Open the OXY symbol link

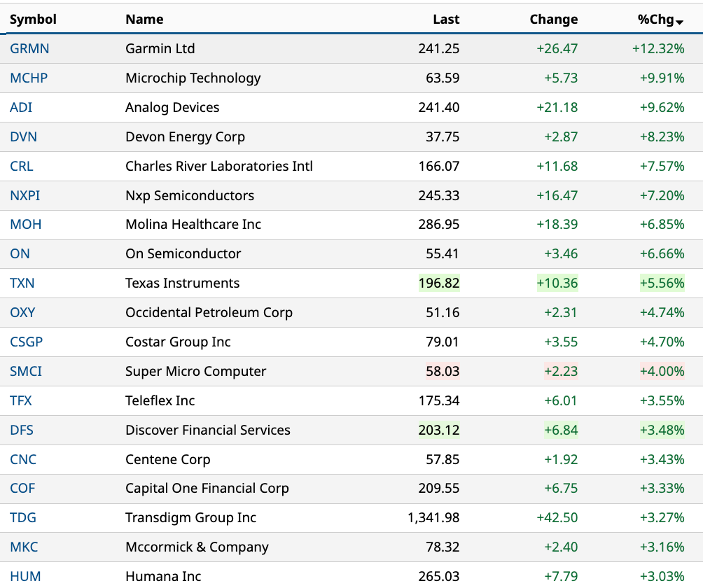click(x=22, y=312)
